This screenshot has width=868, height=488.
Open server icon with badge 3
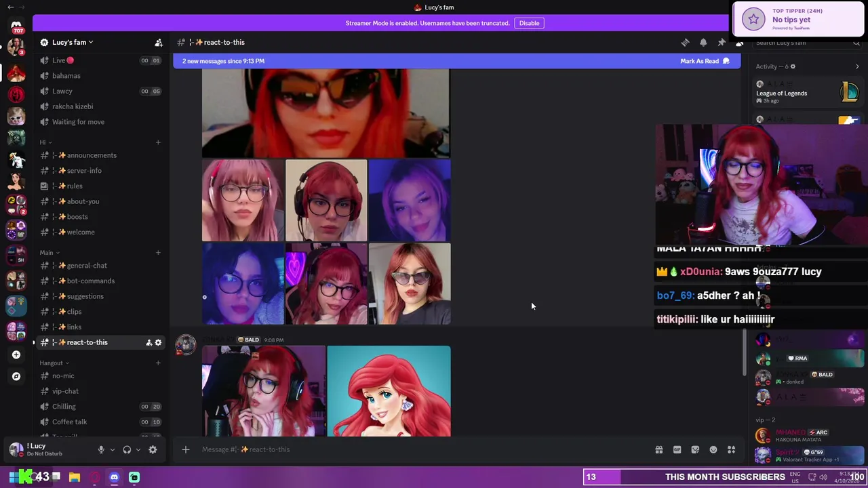pyautogui.click(x=16, y=47)
